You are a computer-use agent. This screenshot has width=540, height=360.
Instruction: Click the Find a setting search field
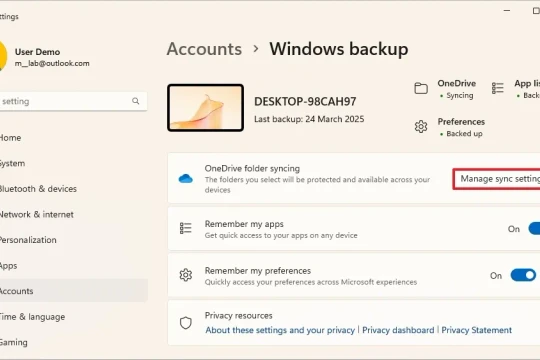pyautogui.click(x=73, y=101)
